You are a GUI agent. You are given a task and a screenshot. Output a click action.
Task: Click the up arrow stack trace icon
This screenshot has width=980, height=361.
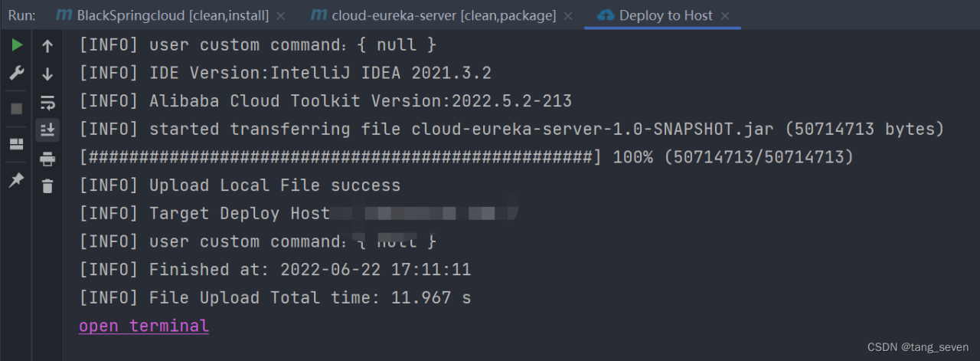point(47,46)
